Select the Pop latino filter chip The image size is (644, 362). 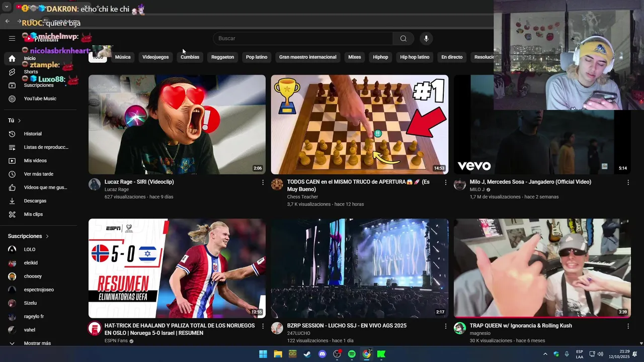click(x=257, y=57)
